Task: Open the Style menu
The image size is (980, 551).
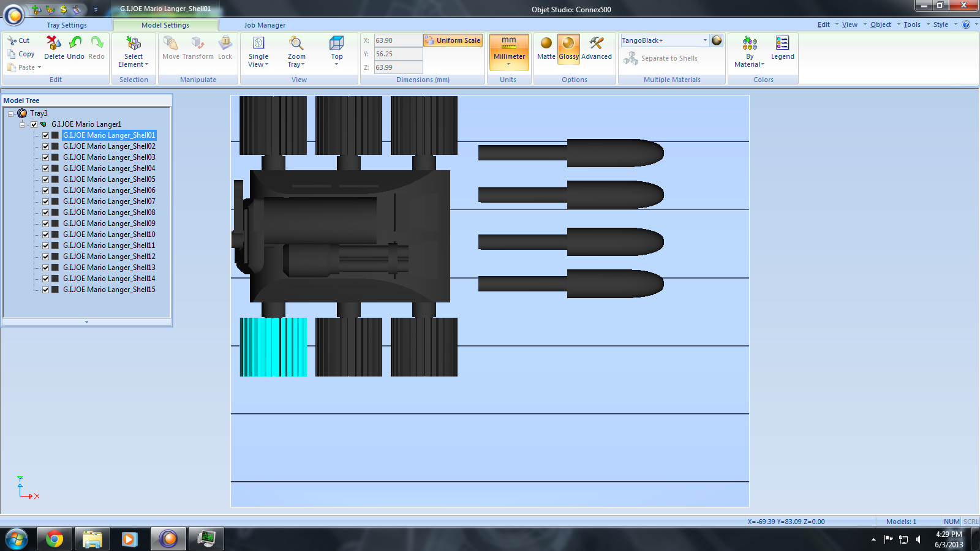Action: point(941,24)
